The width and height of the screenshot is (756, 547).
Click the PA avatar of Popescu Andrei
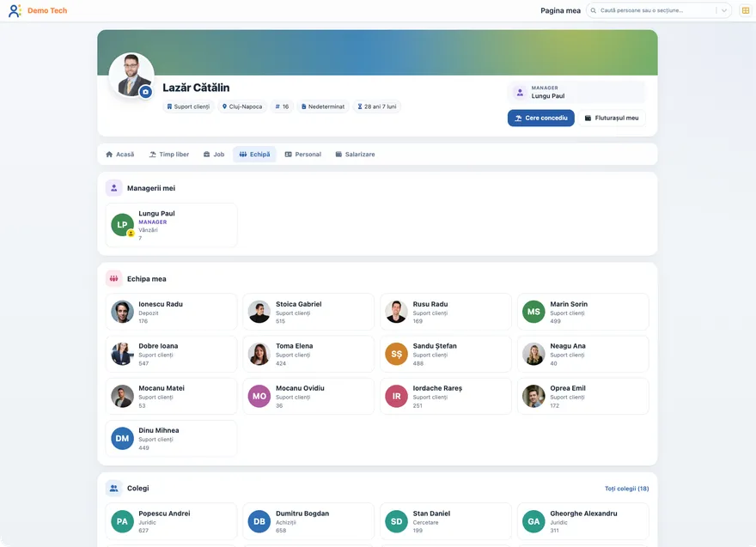click(x=123, y=521)
